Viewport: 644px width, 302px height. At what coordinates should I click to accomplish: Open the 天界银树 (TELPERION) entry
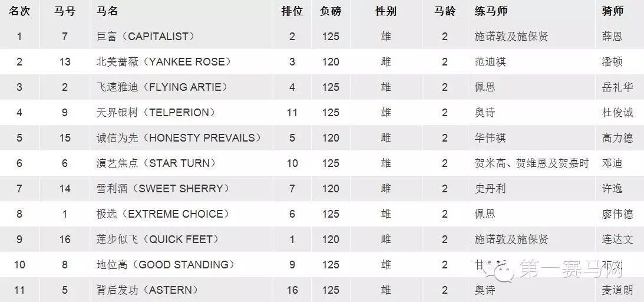coord(156,113)
